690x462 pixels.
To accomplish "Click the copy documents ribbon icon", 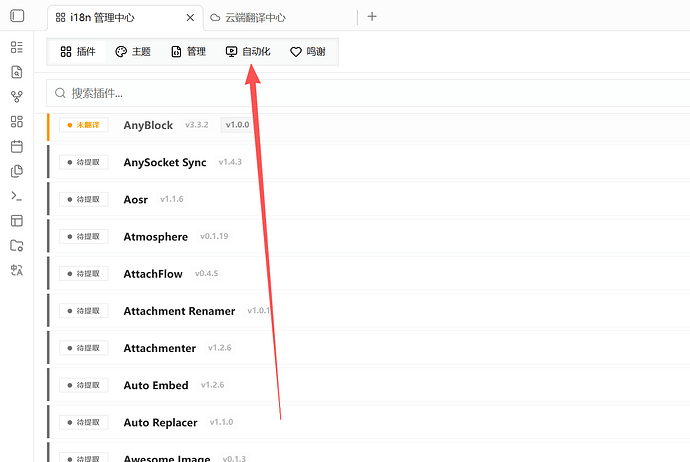I will coord(17,171).
